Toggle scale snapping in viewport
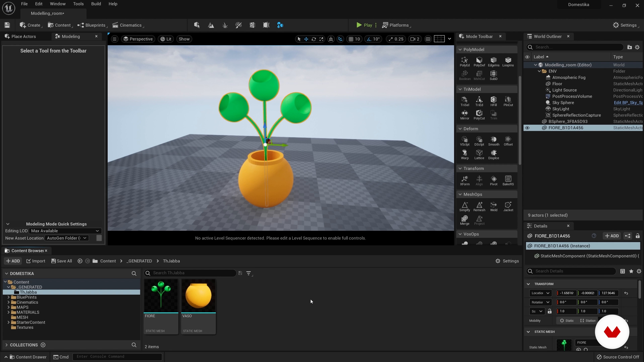The image size is (644, 362). (390, 39)
